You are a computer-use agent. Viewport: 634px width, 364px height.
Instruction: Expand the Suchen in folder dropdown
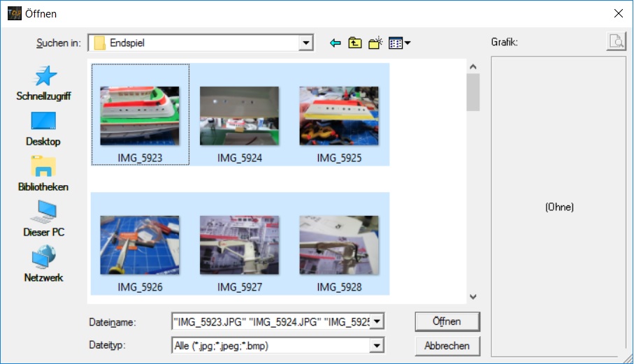coord(305,43)
